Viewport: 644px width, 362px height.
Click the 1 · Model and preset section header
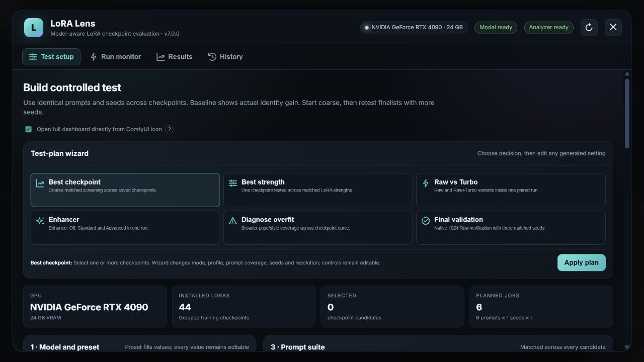click(x=65, y=347)
